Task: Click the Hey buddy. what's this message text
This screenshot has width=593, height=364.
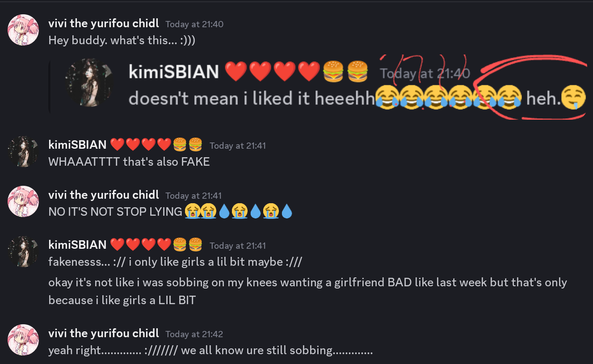Action: [x=122, y=40]
